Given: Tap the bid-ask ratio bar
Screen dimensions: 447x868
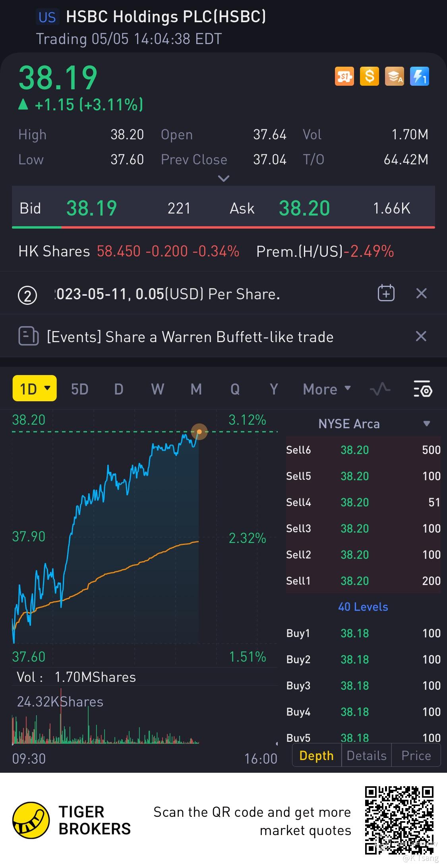Looking at the screenshot, I should click(x=223, y=227).
